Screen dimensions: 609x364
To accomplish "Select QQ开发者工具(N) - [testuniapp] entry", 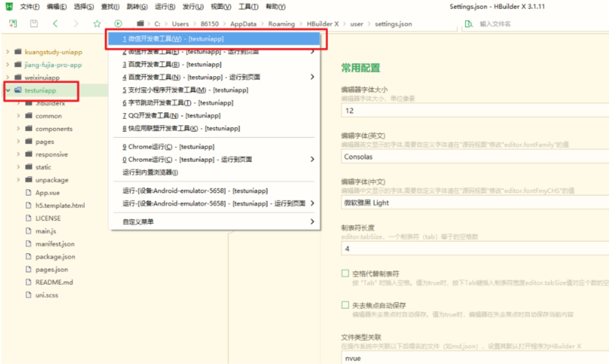I will pyautogui.click(x=214, y=115).
